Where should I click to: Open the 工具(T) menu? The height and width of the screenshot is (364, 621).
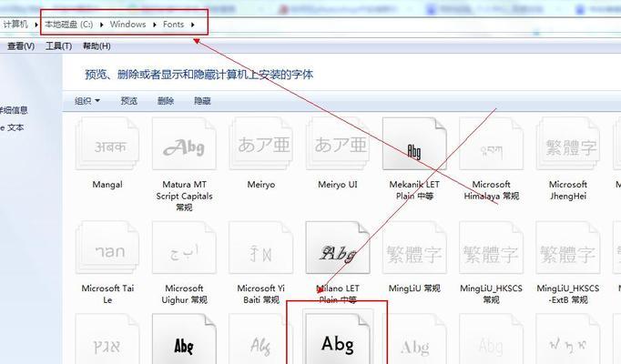tap(58, 46)
